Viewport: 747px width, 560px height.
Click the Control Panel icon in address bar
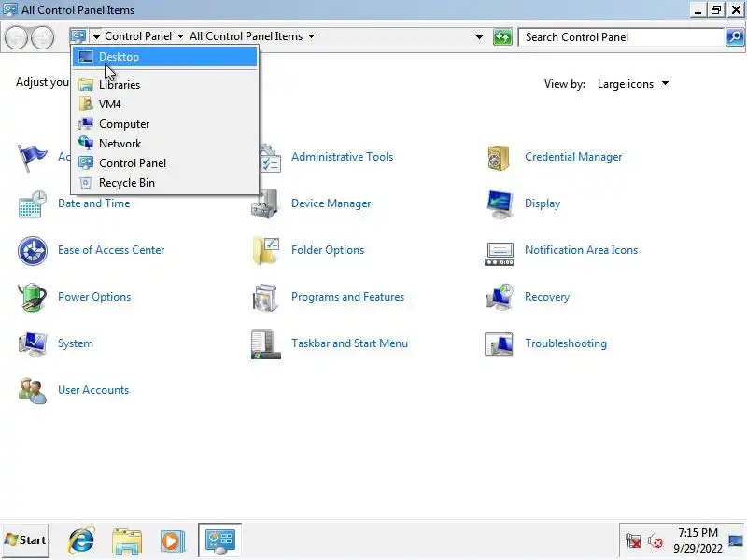pyautogui.click(x=78, y=36)
